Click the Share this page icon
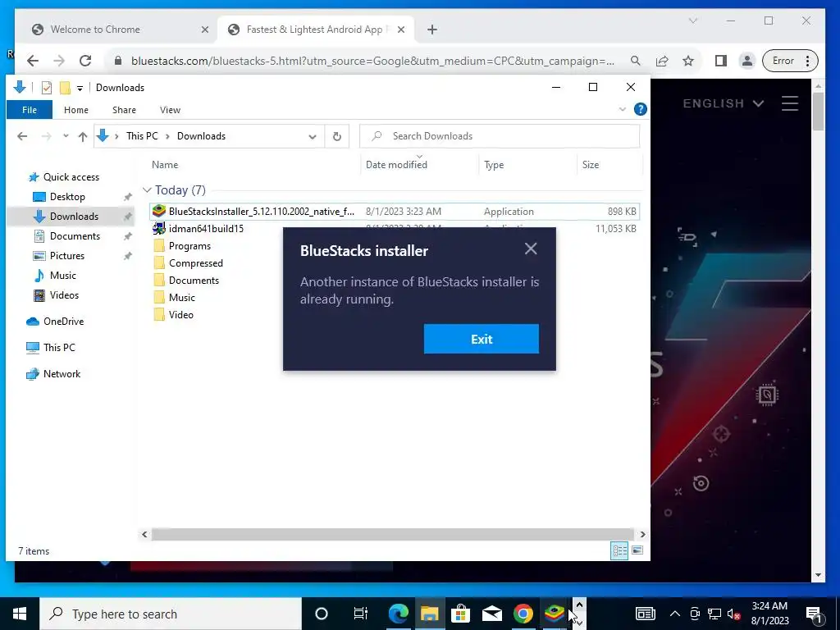This screenshot has width=840, height=630. 662,61
